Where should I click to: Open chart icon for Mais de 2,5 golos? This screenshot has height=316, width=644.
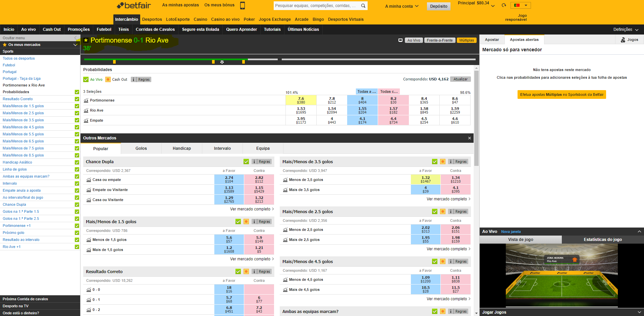(285, 240)
